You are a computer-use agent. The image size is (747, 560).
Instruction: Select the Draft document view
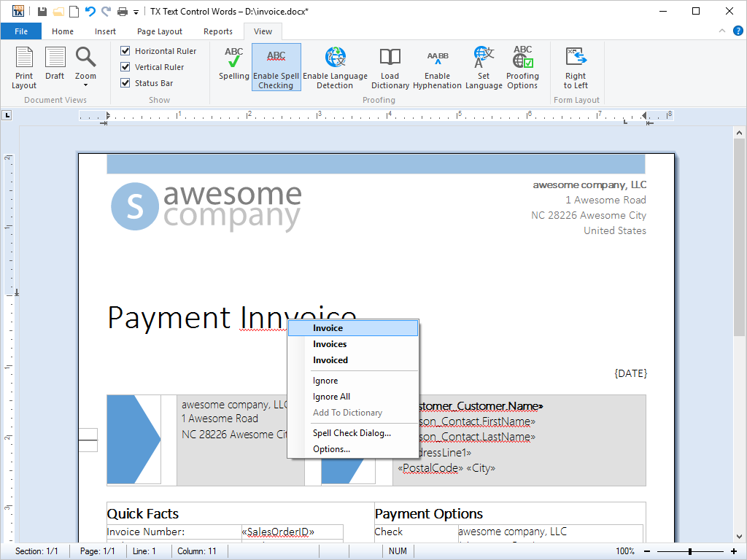55,64
